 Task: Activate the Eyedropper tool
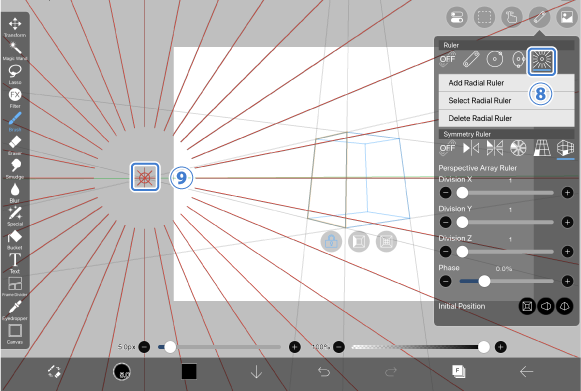(x=15, y=310)
